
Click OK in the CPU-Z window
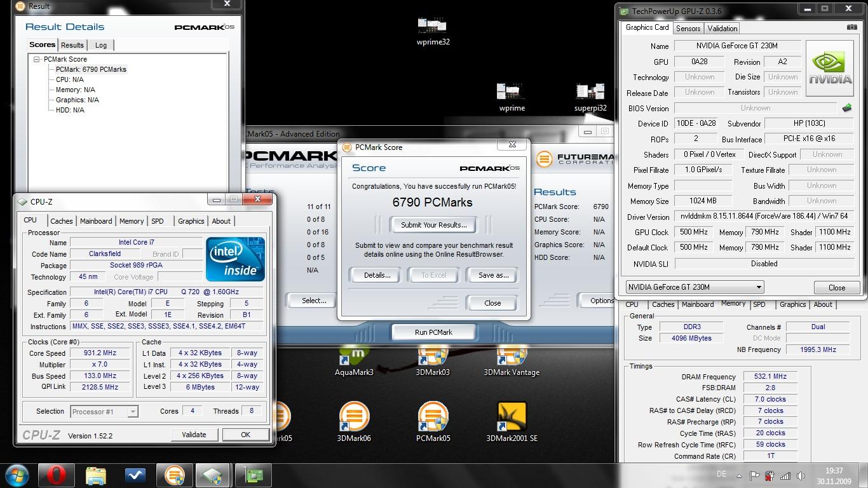click(245, 435)
